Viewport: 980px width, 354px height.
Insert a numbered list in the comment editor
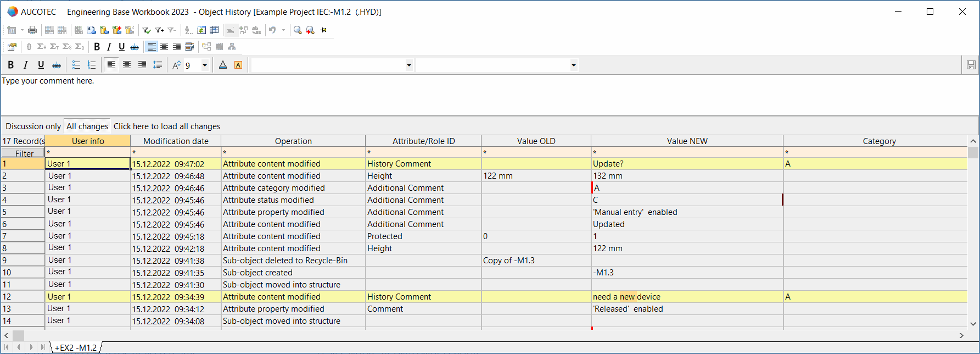tap(92, 65)
